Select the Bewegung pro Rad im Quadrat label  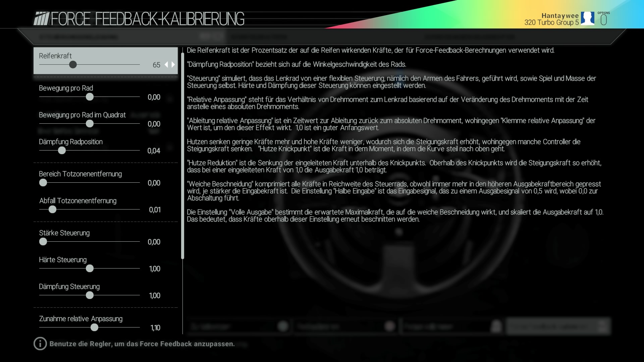click(82, 115)
